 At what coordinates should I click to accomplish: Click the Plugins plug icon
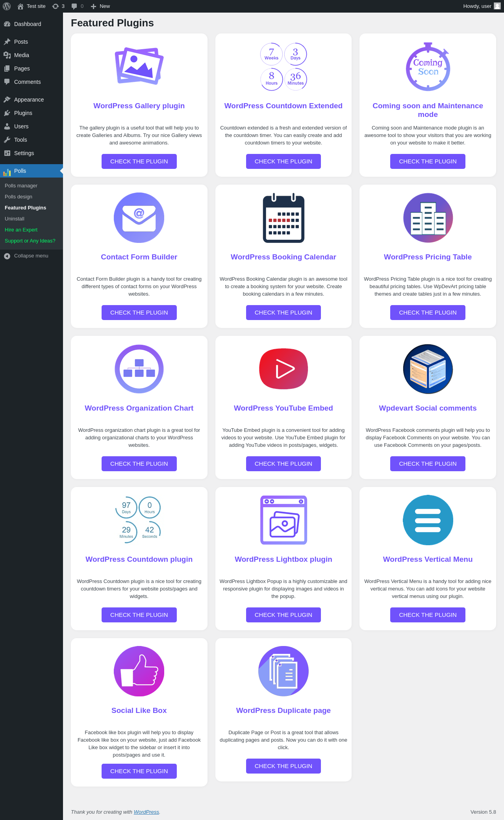point(7,113)
